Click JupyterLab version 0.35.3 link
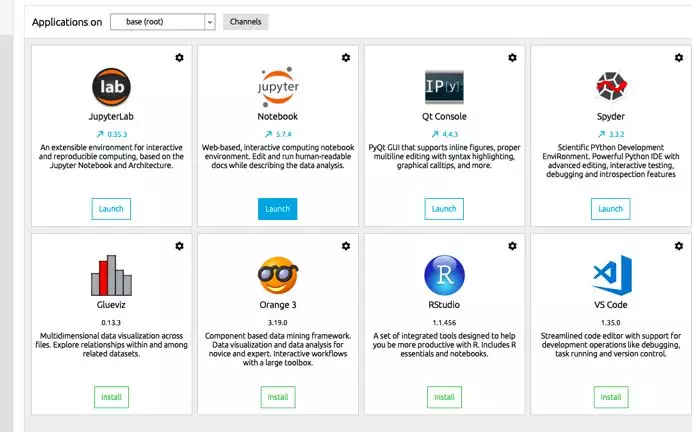The height and width of the screenshot is (432, 692). pos(111,132)
